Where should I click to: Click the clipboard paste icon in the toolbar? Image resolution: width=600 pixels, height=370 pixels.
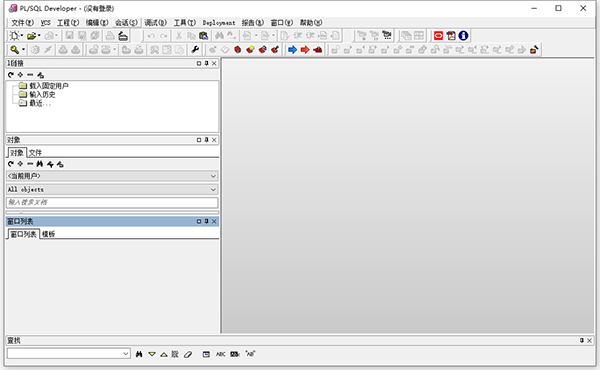204,36
